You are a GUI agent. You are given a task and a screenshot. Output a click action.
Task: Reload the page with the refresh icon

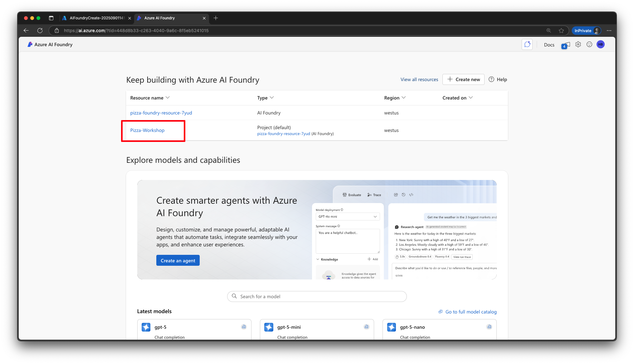pyautogui.click(x=40, y=31)
